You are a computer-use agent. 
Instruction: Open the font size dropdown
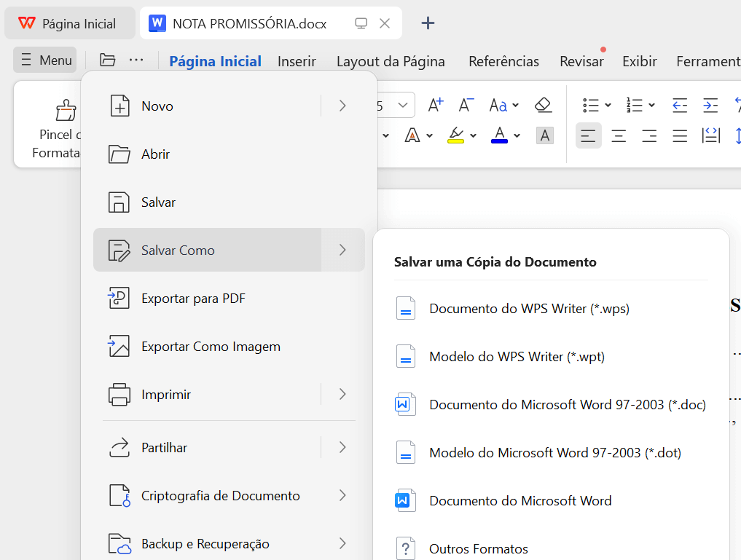click(x=403, y=106)
